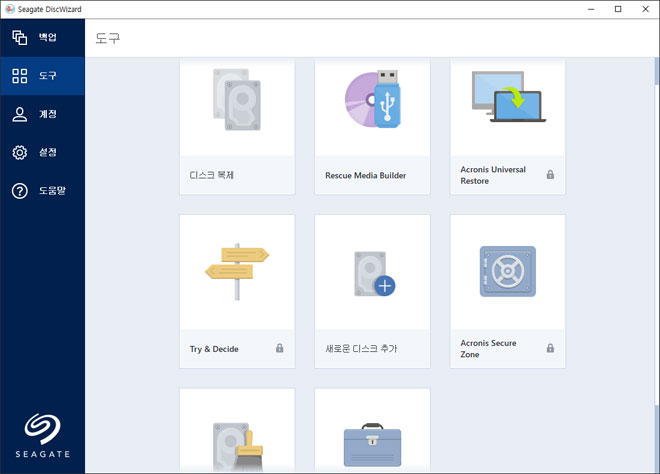Maximize the Seagate DiscWizard window

click(618, 9)
